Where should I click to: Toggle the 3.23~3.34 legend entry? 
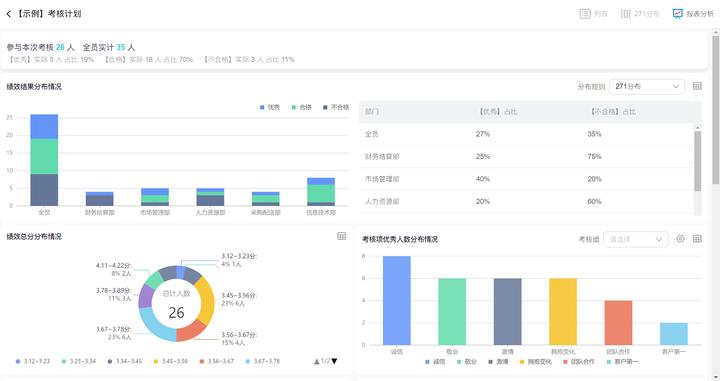pyautogui.click(x=79, y=361)
